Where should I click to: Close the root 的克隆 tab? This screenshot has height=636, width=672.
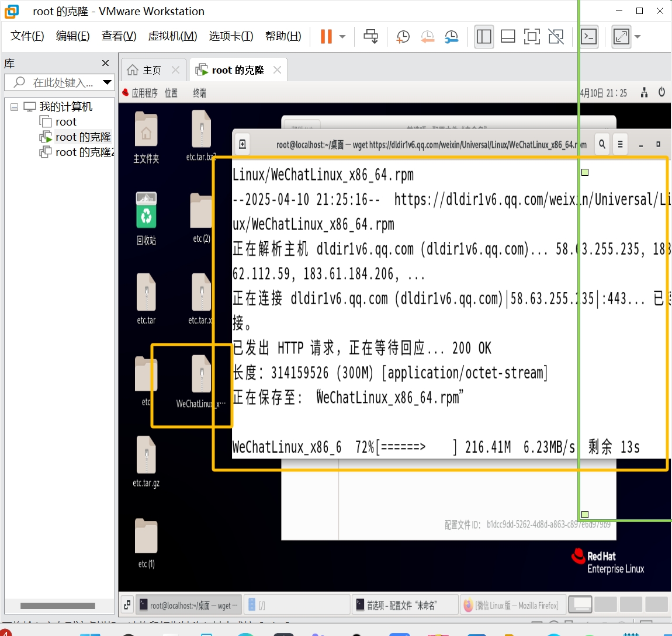pyautogui.click(x=278, y=70)
